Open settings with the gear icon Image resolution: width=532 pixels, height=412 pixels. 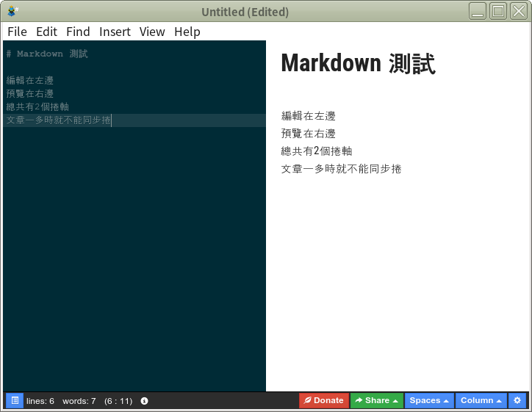(x=517, y=400)
